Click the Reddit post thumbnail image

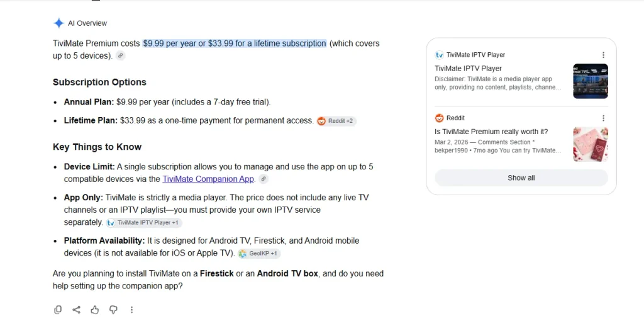pos(591,144)
